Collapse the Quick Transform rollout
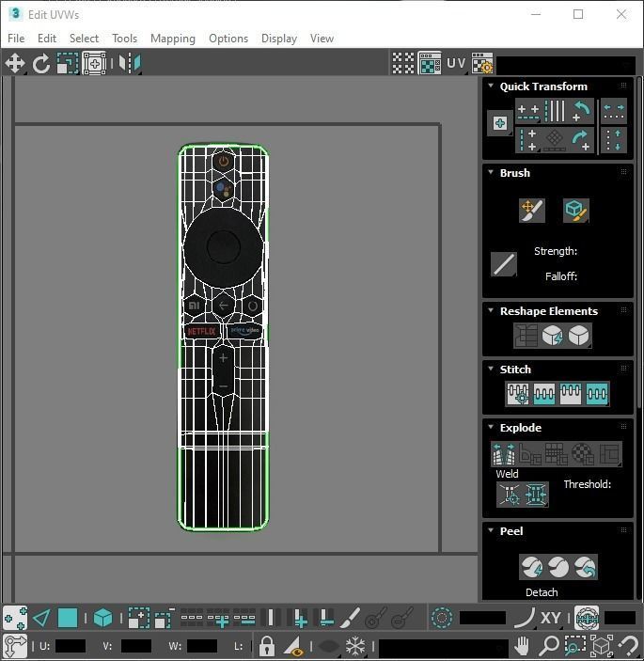 pyautogui.click(x=491, y=86)
